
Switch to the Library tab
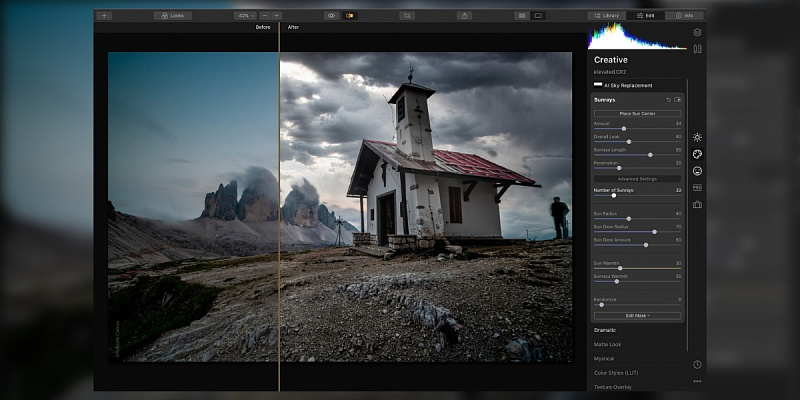point(605,16)
